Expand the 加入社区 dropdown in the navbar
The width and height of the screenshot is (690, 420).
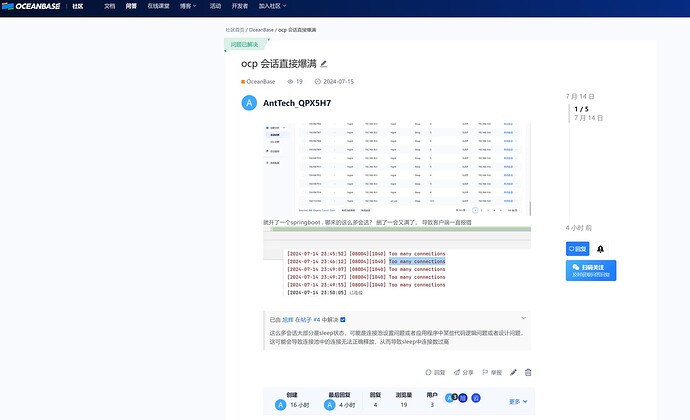(x=272, y=6)
